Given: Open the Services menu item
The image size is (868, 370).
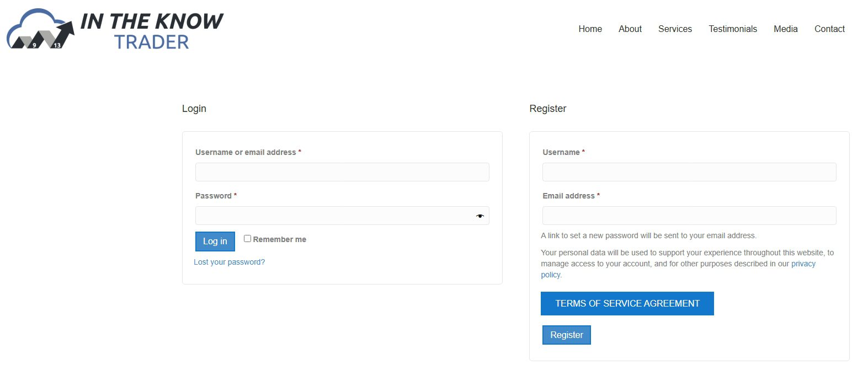Looking at the screenshot, I should pyautogui.click(x=675, y=29).
